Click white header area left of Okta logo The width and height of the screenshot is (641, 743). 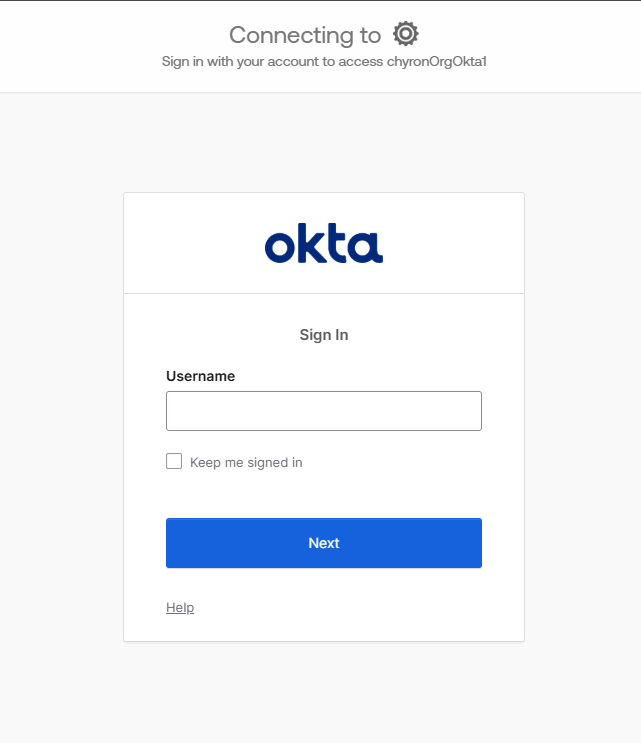(x=190, y=244)
